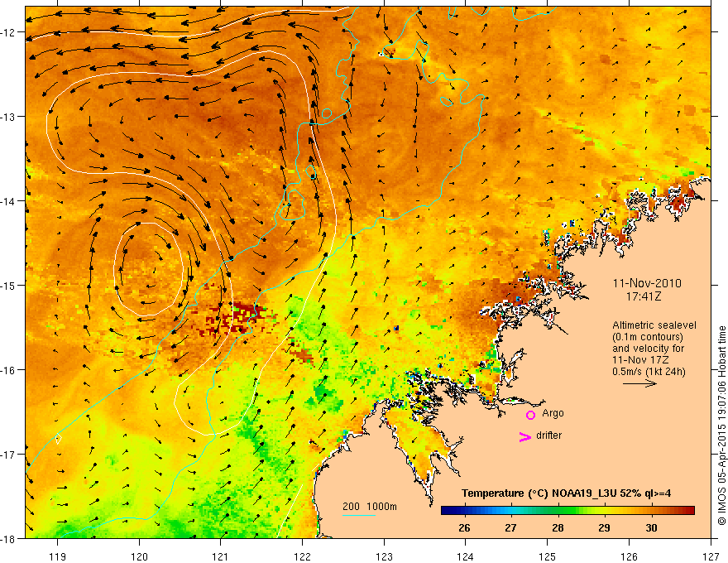Click the '11-Nov-2010' date text

point(647,283)
